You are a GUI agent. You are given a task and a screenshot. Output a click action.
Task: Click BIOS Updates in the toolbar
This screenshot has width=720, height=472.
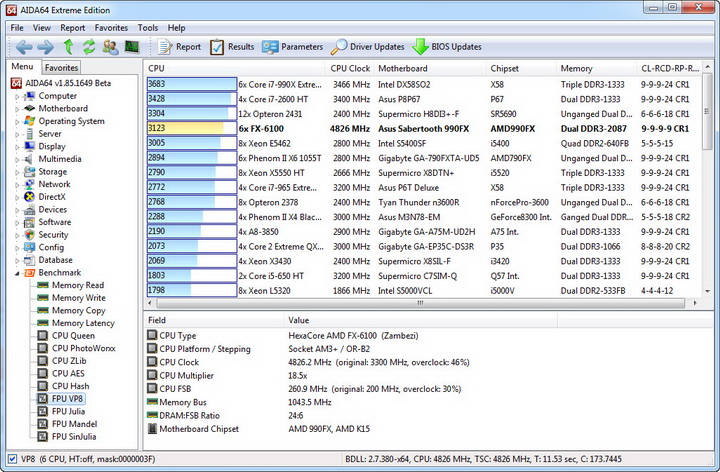[x=446, y=47]
